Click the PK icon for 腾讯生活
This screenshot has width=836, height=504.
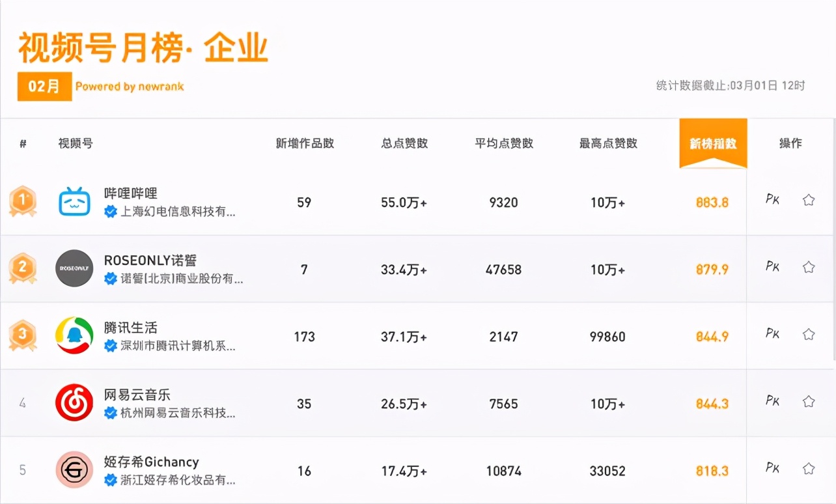click(772, 333)
